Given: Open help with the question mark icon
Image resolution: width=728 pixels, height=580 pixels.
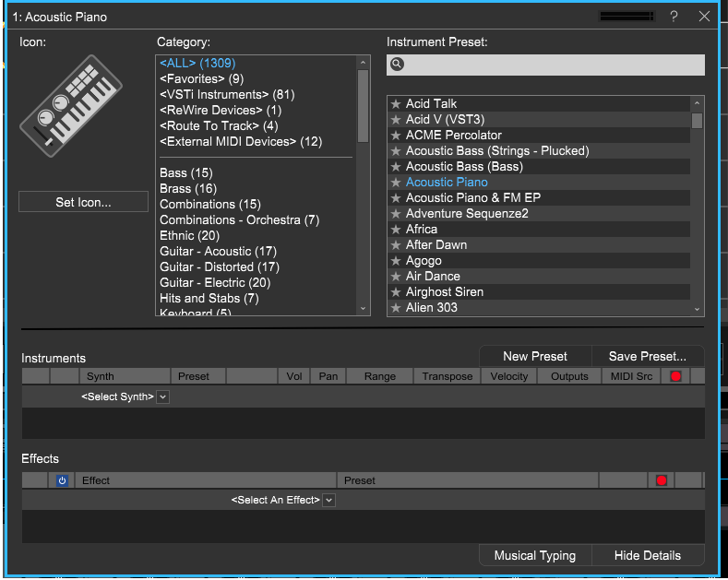Looking at the screenshot, I should click(674, 17).
